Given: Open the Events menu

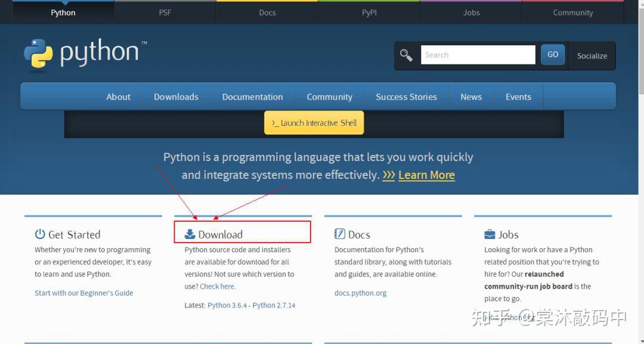Looking at the screenshot, I should 518,97.
